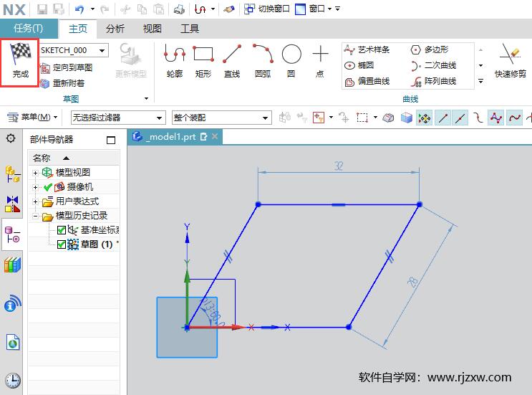Screen dimensions: 532x395
Task: Click Orient to Sketch (定向到草图)
Action: (x=67, y=67)
